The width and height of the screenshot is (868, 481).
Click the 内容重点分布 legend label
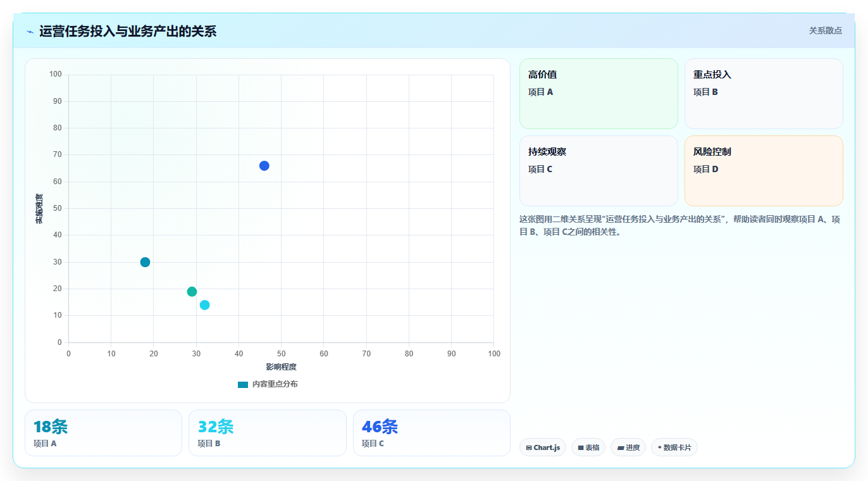tap(275, 384)
